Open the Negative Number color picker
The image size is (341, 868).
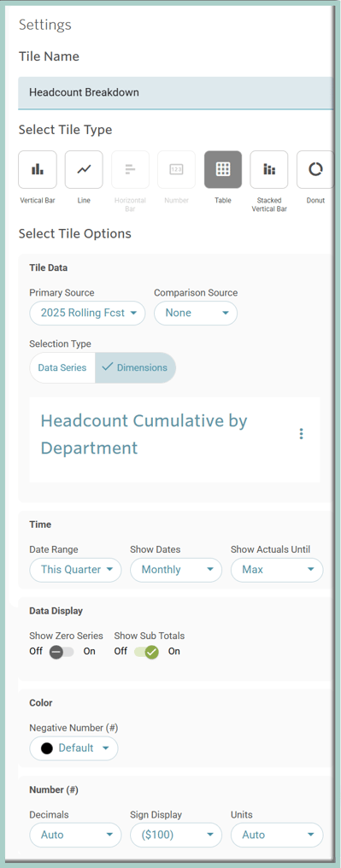(x=73, y=748)
